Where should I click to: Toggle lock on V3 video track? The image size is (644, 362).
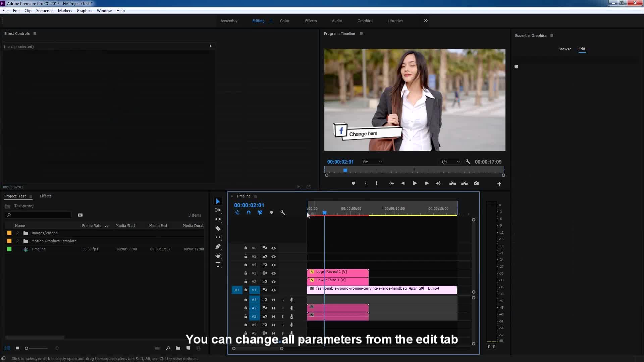246,273
